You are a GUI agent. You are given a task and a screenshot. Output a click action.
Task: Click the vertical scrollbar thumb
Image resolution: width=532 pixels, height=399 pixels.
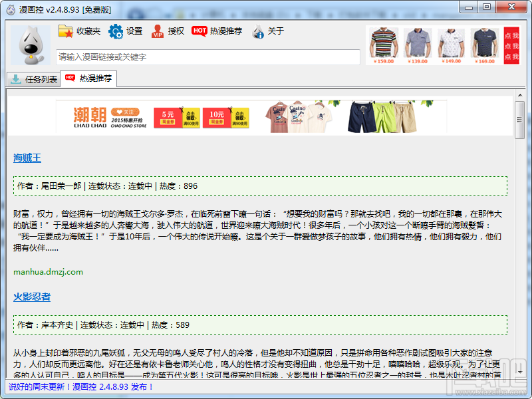tap(520, 120)
